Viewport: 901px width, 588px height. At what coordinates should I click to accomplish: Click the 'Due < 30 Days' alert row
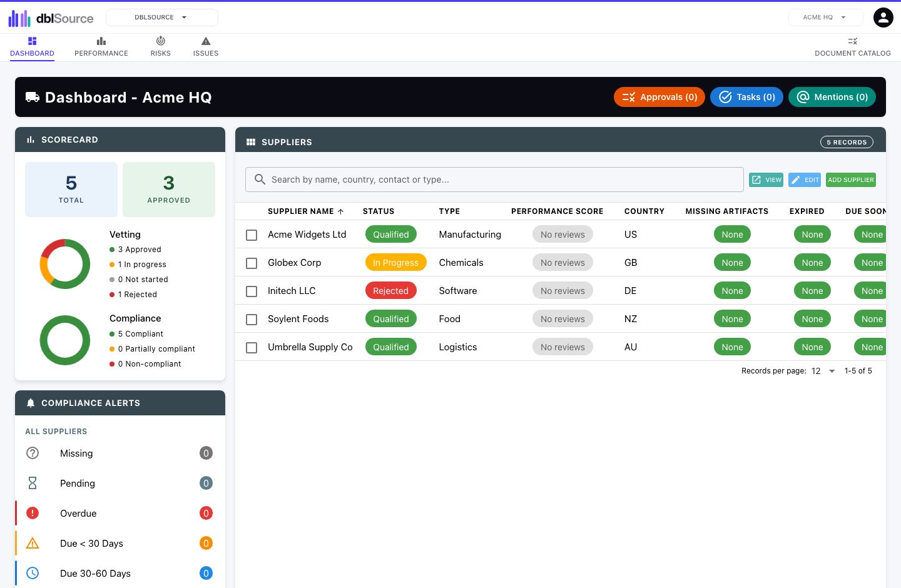(120, 543)
